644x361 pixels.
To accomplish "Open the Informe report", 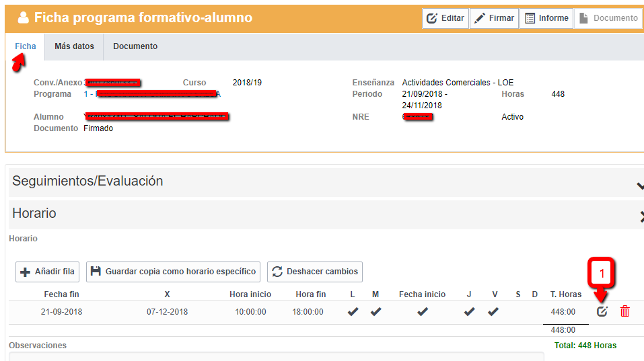I will [546, 18].
